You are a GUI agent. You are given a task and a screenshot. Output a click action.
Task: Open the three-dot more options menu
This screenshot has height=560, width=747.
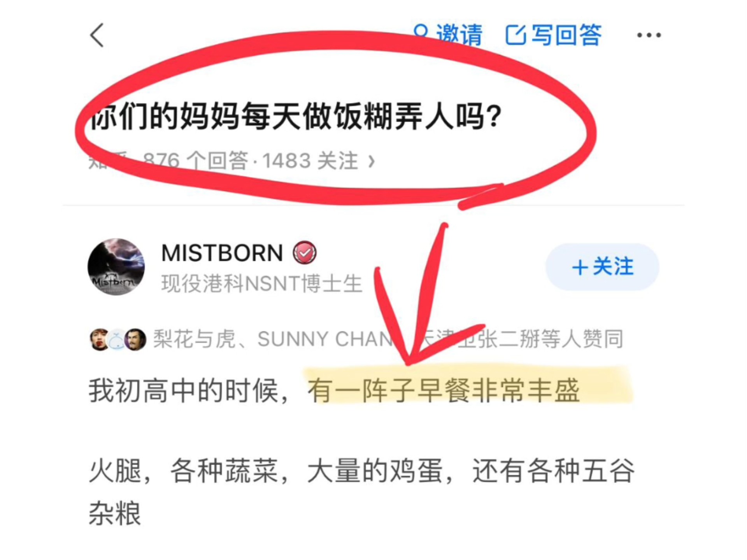(x=649, y=35)
